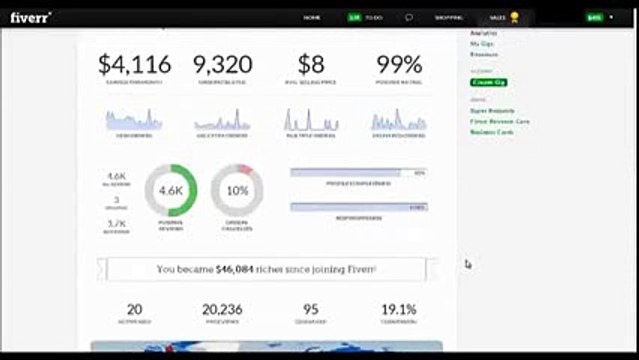Click the green Create Gig button
This screenshot has height=360, width=639.
[489, 82]
